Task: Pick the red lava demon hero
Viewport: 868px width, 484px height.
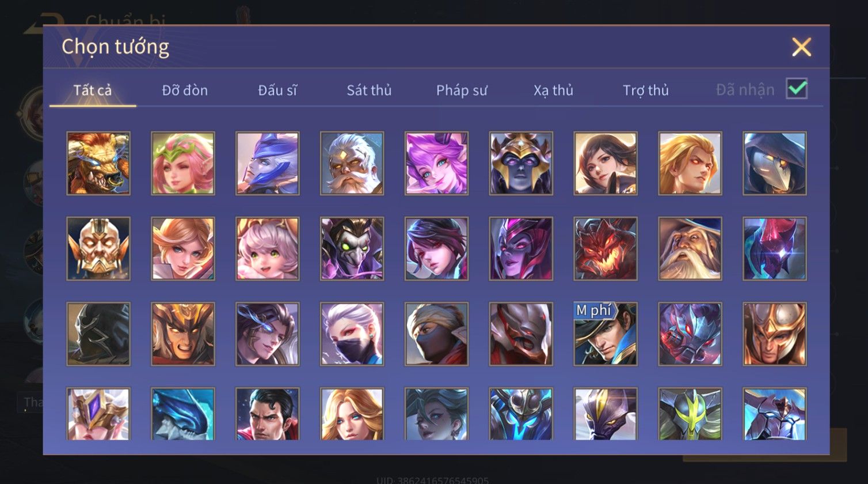Action: [606, 248]
